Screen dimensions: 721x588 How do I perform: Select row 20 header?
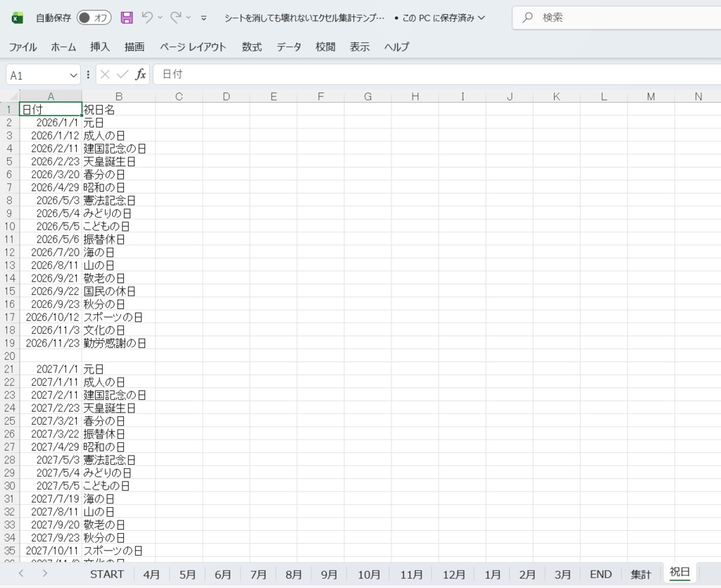[x=10, y=356]
